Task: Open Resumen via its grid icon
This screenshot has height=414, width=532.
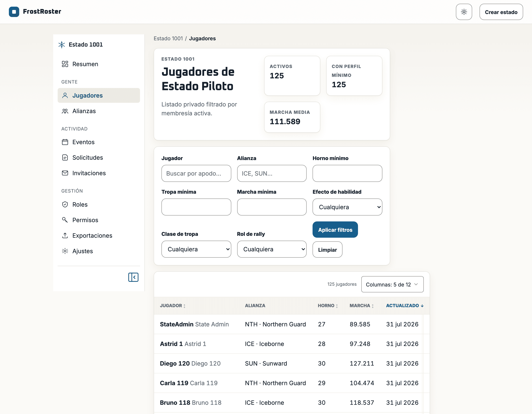Action: [x=65, y=64]
